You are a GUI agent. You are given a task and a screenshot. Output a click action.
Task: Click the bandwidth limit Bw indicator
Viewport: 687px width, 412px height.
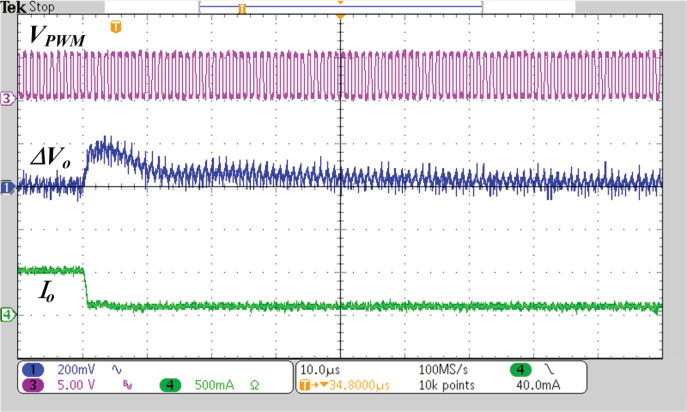click(125, 384)
